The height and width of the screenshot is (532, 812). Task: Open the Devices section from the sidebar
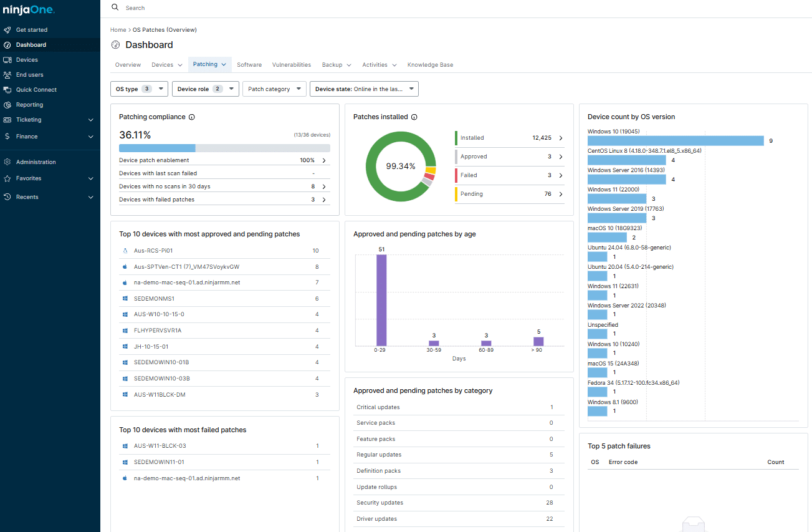28,59
